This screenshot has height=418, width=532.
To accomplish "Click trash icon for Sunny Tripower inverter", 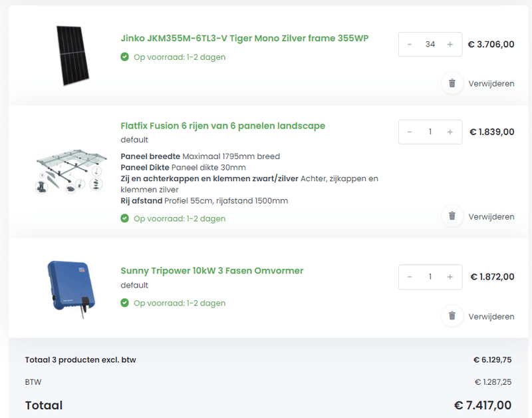I will click(452, 316).
